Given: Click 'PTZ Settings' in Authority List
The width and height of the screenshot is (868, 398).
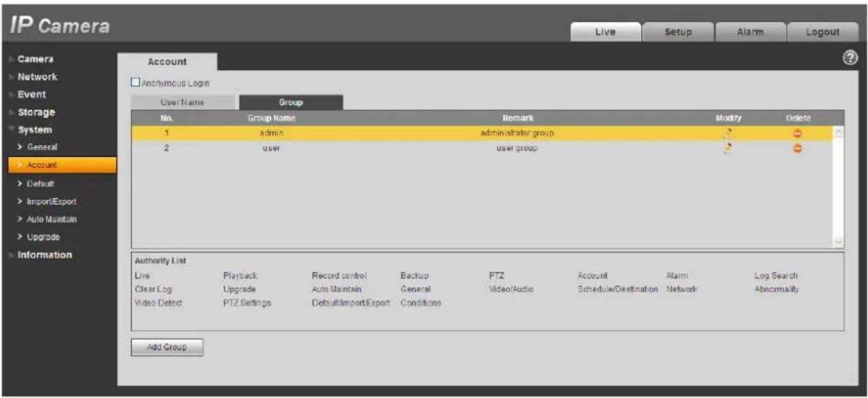Looking at the screenshot, I should [x=247, y=302].
